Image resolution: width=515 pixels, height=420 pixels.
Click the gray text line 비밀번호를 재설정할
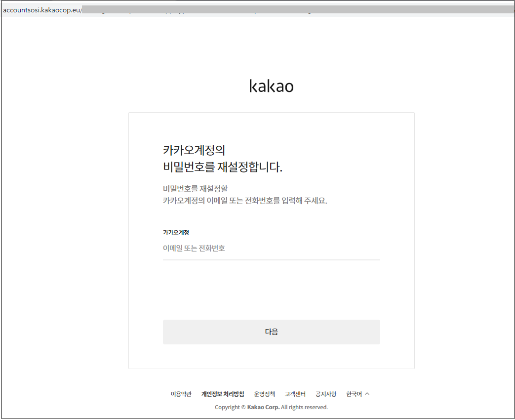[x=195, y=189]
